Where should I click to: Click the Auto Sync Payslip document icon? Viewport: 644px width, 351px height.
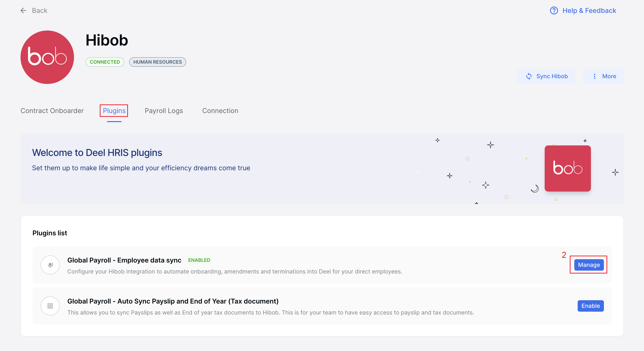pyautogui.click(x=50, y=306)
